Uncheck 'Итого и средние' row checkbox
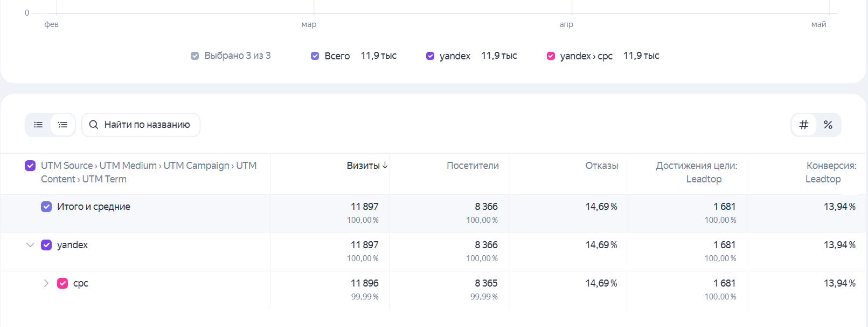 coord(46,207)
